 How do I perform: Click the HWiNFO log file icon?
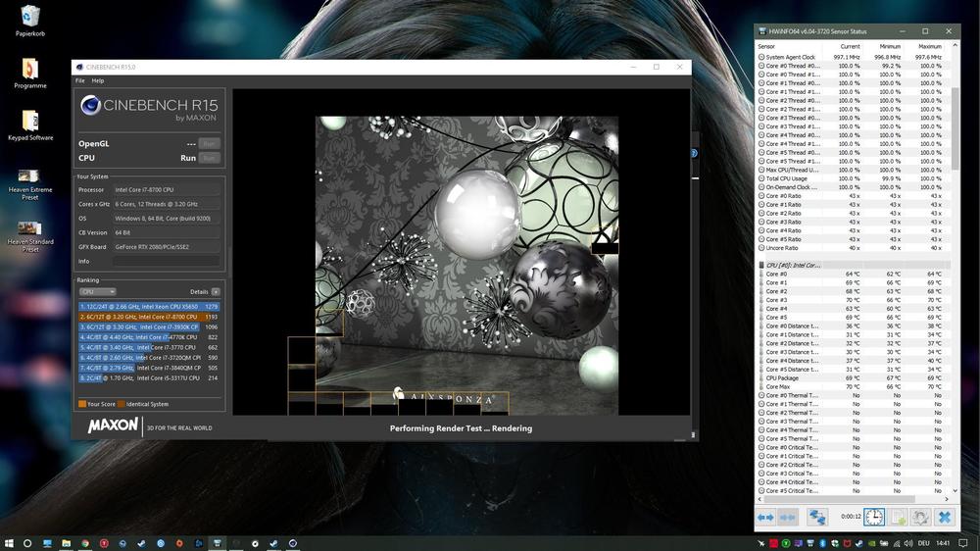click(897, 517)
